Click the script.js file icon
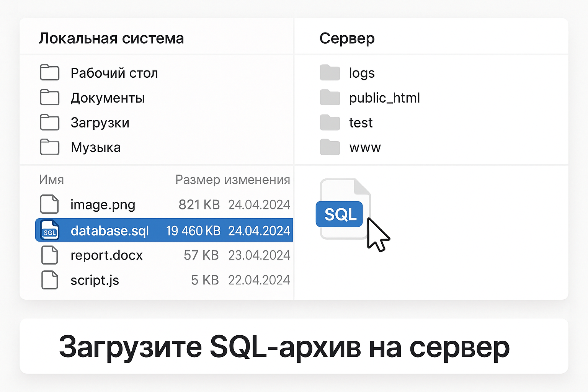This screenshot has width=588, height=392. click(49, 280)
